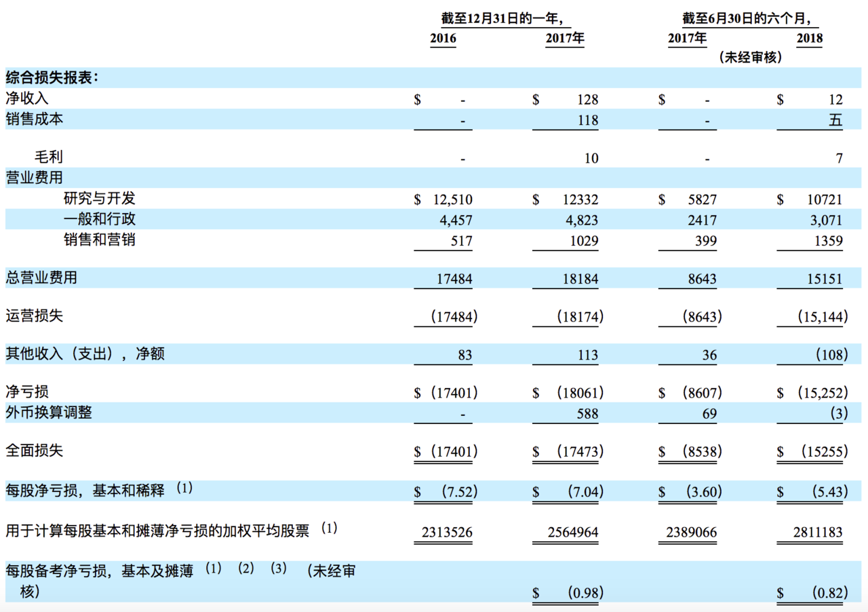This screenshot has height=612, width=868.
Task: Click the 加权平均股票 row label
Action: 157,530
